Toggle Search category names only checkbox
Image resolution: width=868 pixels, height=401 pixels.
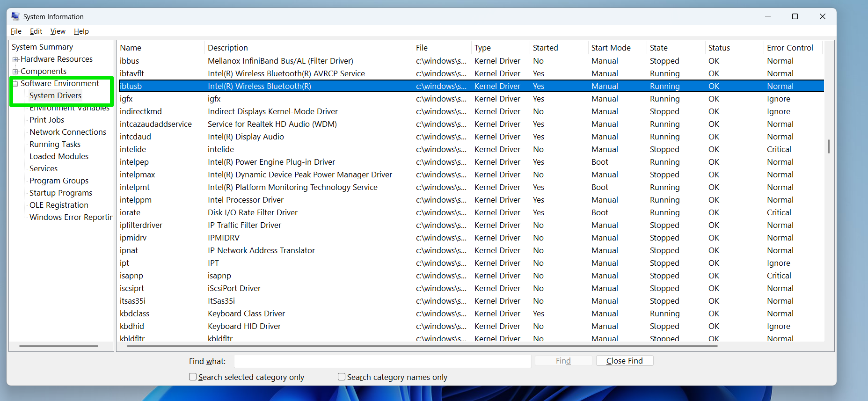click(342, 377)
